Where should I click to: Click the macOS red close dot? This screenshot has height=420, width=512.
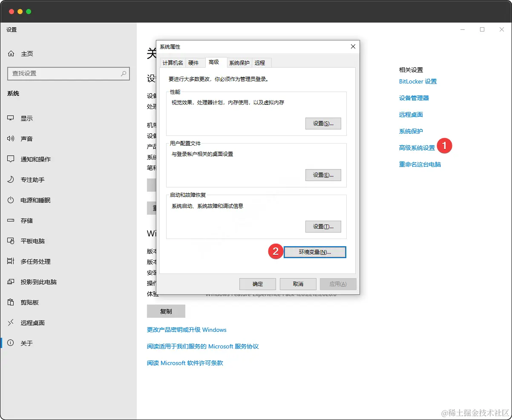(12, 12)
